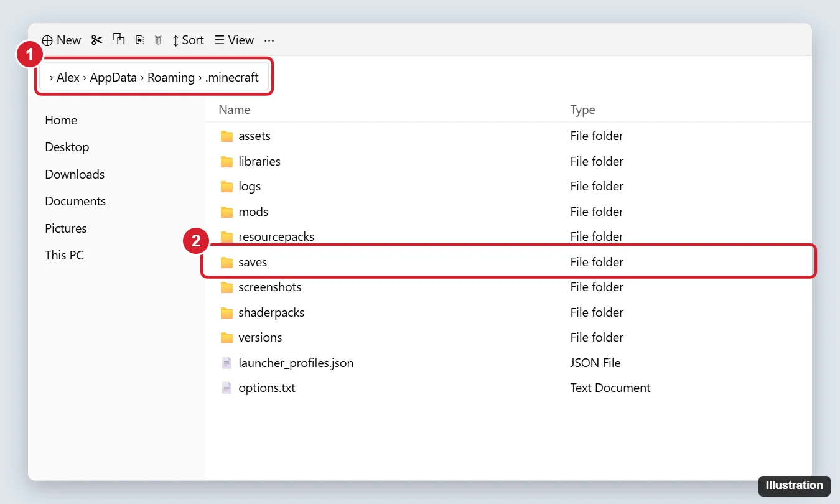Select the launcher_profiles.json file name

pyautogui.click(x=296, y=363)
